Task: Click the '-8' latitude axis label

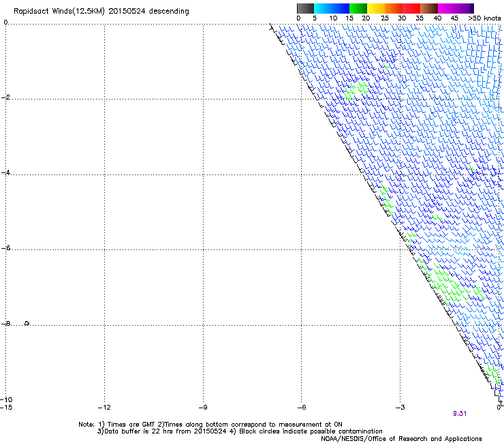Action: pyautogui.click(x=5, y=324)
